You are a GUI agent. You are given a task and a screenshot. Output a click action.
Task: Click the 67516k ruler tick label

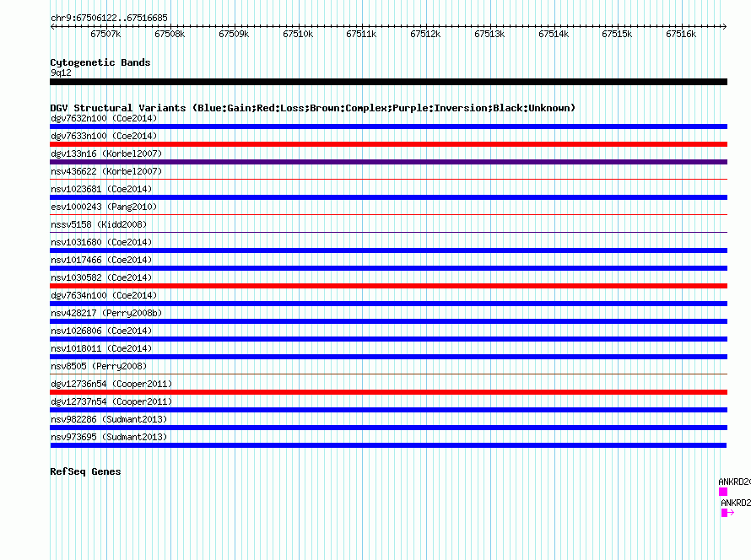(x=681, y=34)
